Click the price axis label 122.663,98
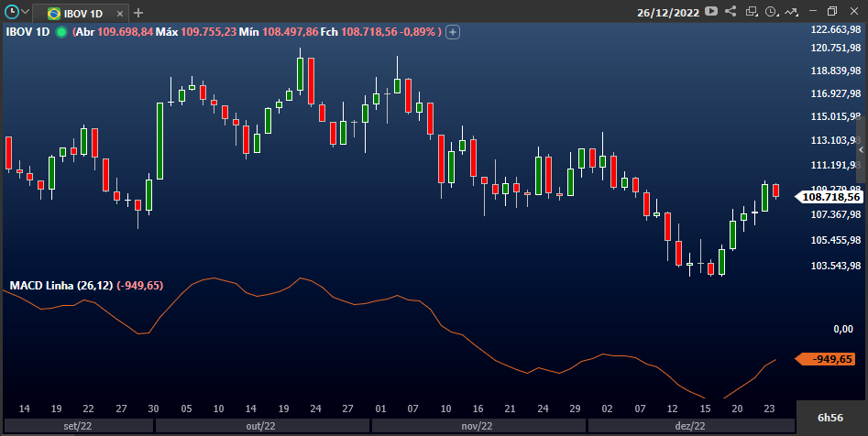This screenshot has height=436, width=868. 836,29
